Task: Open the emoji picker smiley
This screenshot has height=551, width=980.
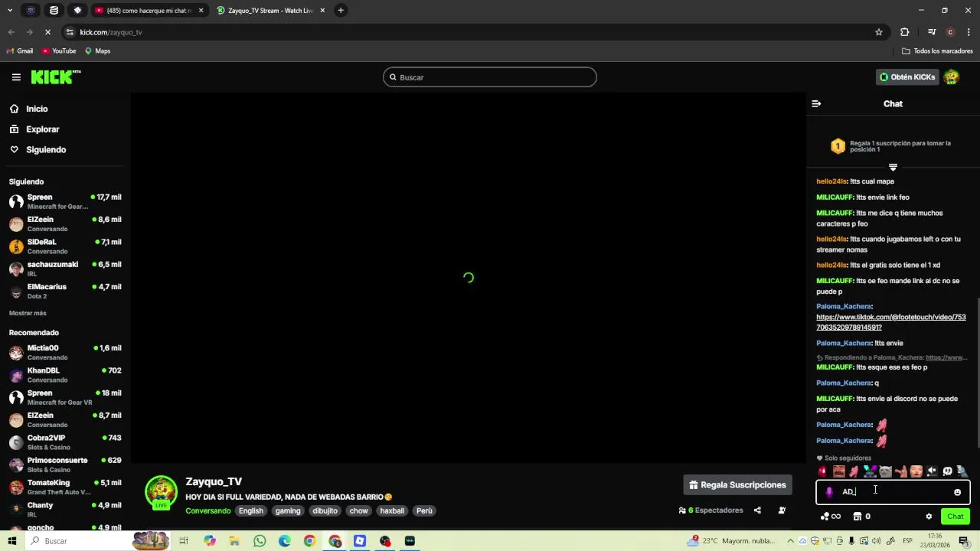Action: 957,492
